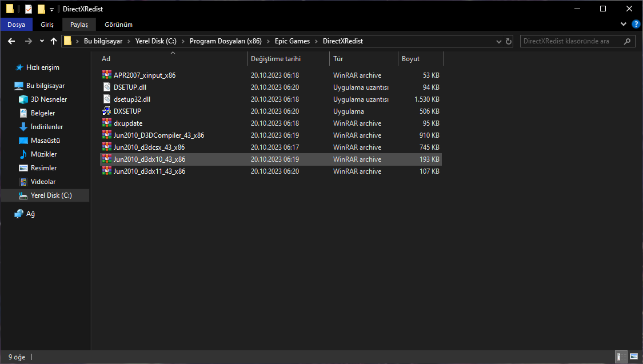Expand the chevron after Program Dosyaları (x86) in path
This screenshot has height=364, width=643.
[x=268, y=41]
